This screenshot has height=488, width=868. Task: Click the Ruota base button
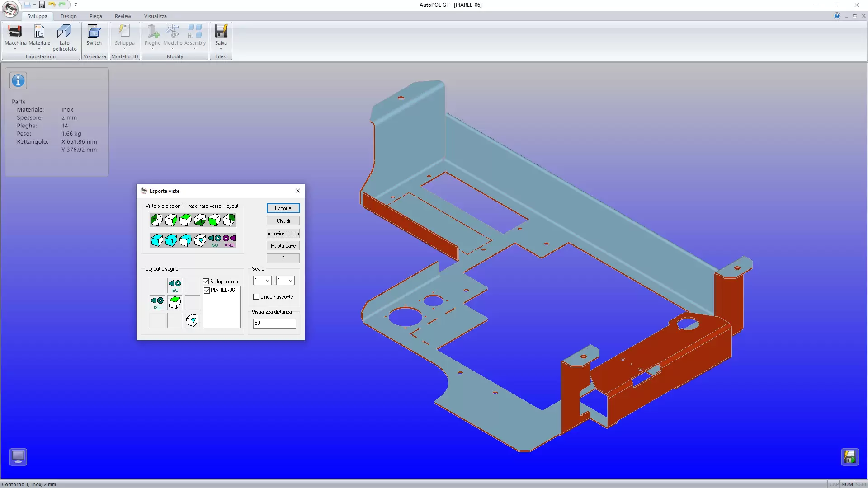click(283, 246)
